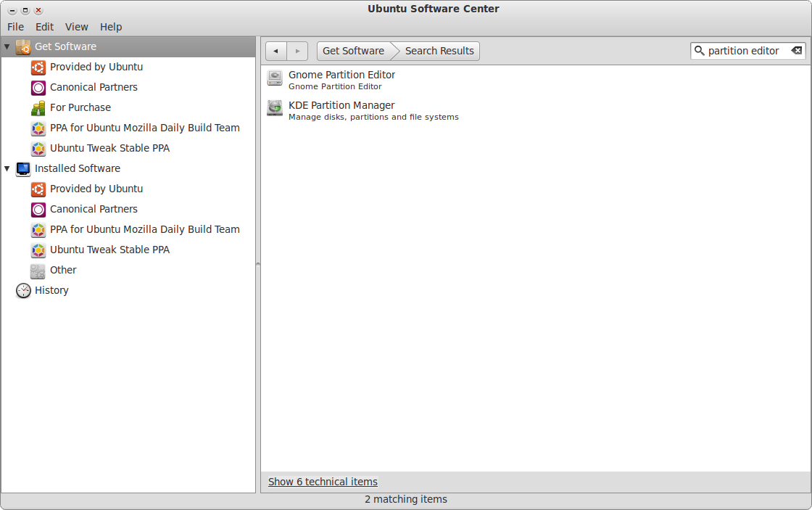Go forward with the right arrow button
The width and height of the screenshot is (812, 510).
coord(297,51)
